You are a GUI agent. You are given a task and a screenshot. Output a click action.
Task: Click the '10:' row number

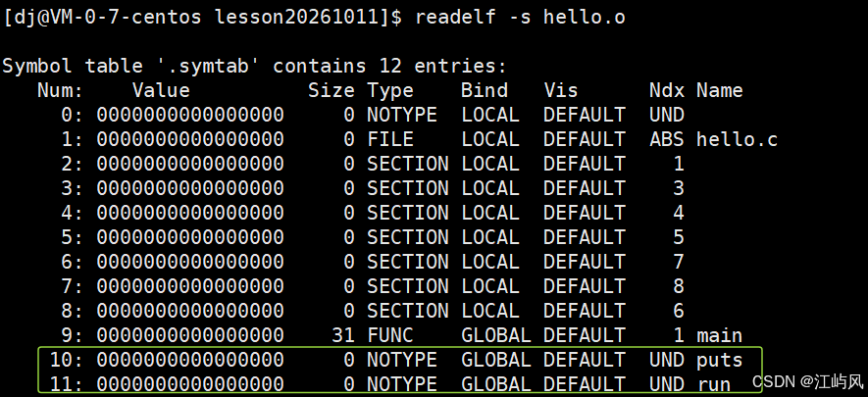click(67, 360)
